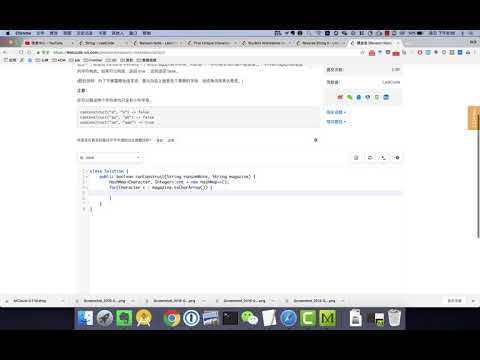Image resolution: width=480 pixels, height=360 pixels.
Task: Open Finder from the Dock
Action: [86, 318]
